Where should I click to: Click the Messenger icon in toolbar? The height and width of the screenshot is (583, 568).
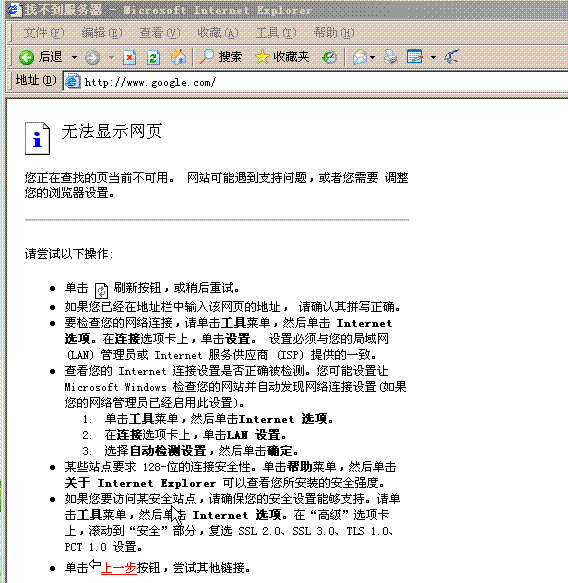pos(451,57)
